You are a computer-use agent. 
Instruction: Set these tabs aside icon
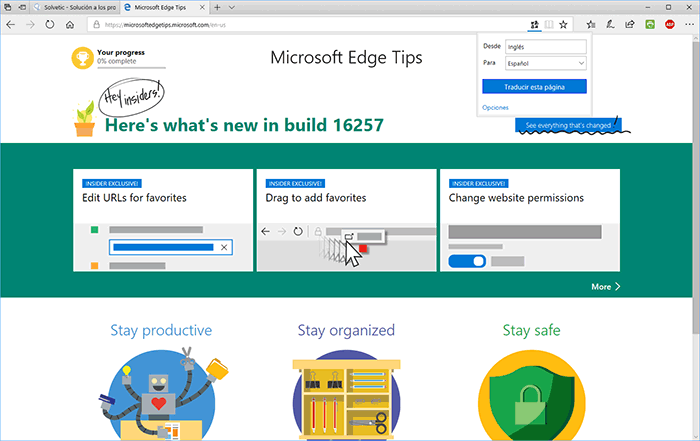click(22, 7)
